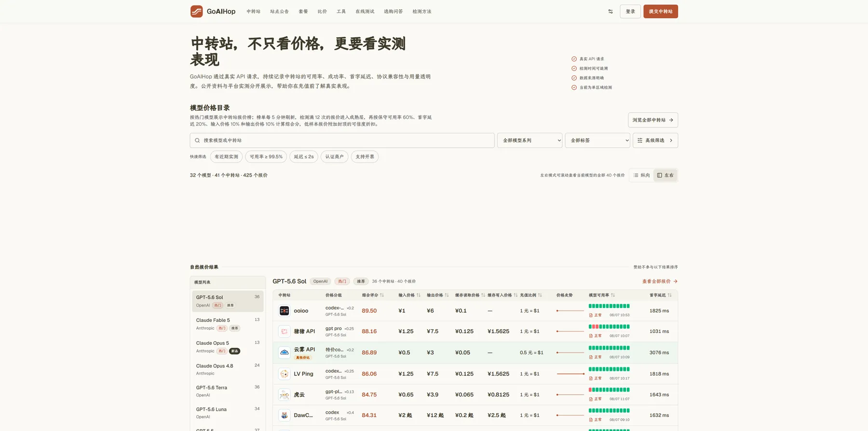Click the 登录 login button
The image size is (868, 431).
630,12
